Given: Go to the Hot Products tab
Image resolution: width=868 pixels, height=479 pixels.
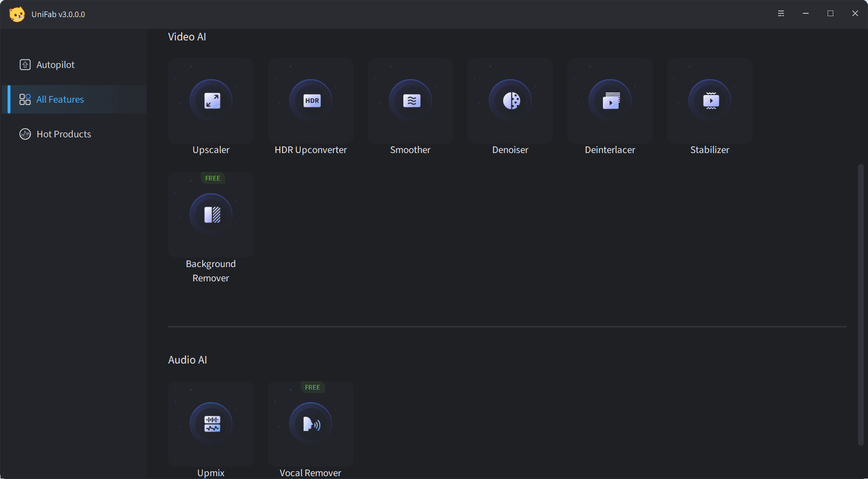Looking at the screenshot, I should (x=75, y=134).
